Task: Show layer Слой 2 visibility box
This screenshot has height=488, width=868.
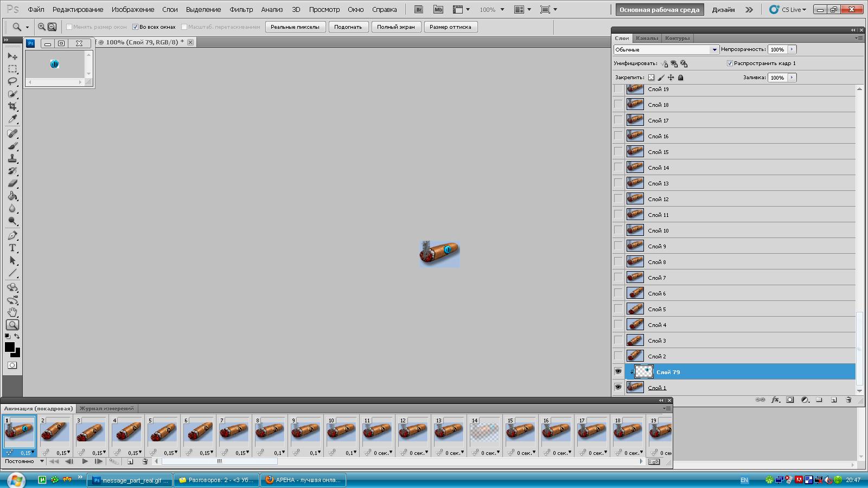Action: (618, 356)
